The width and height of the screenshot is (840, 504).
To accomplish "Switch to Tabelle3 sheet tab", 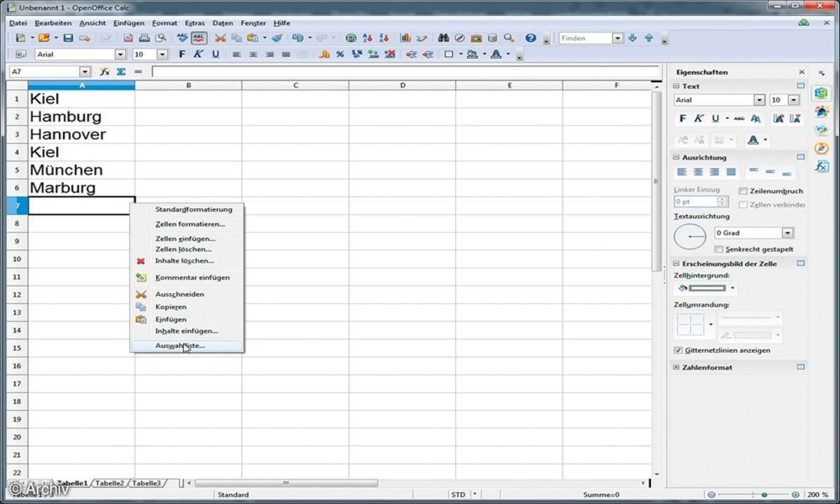I will pyautogui.click(x=147, y=483).
